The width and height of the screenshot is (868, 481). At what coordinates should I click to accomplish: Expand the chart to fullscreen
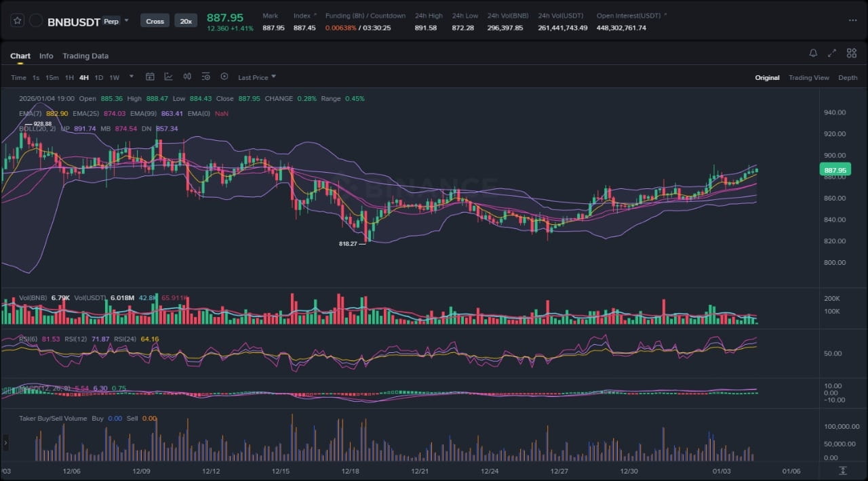[x=832, y=54]
